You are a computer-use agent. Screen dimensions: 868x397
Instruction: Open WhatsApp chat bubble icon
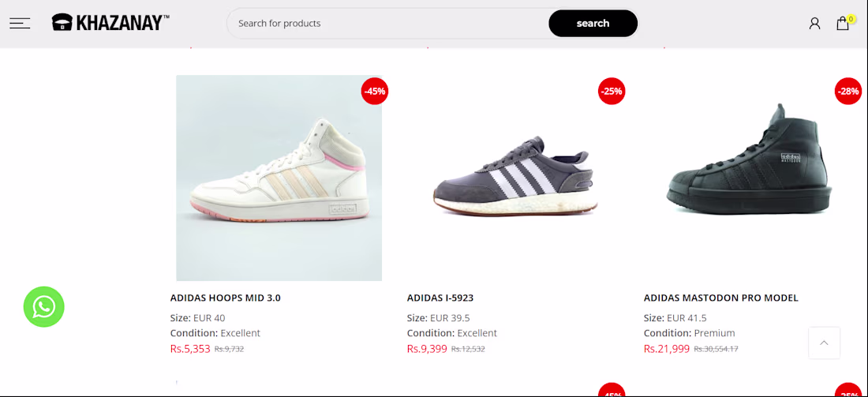click(x=43, y=307)
